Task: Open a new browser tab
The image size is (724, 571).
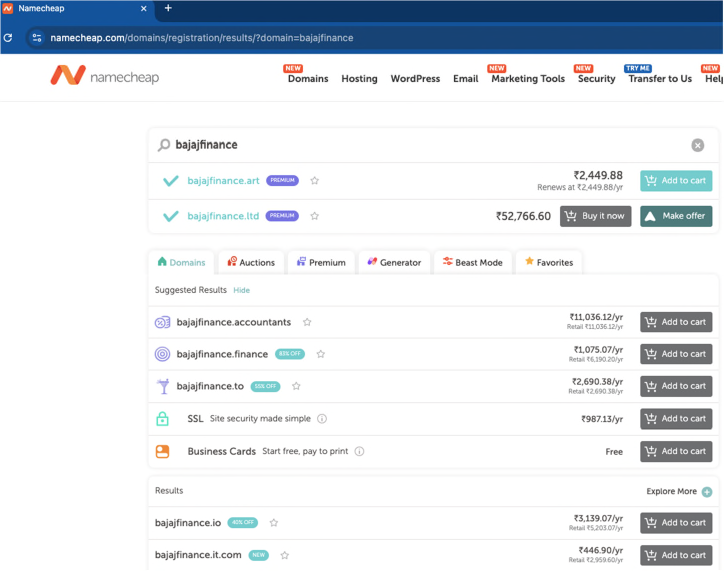Action: coord(168,8)
